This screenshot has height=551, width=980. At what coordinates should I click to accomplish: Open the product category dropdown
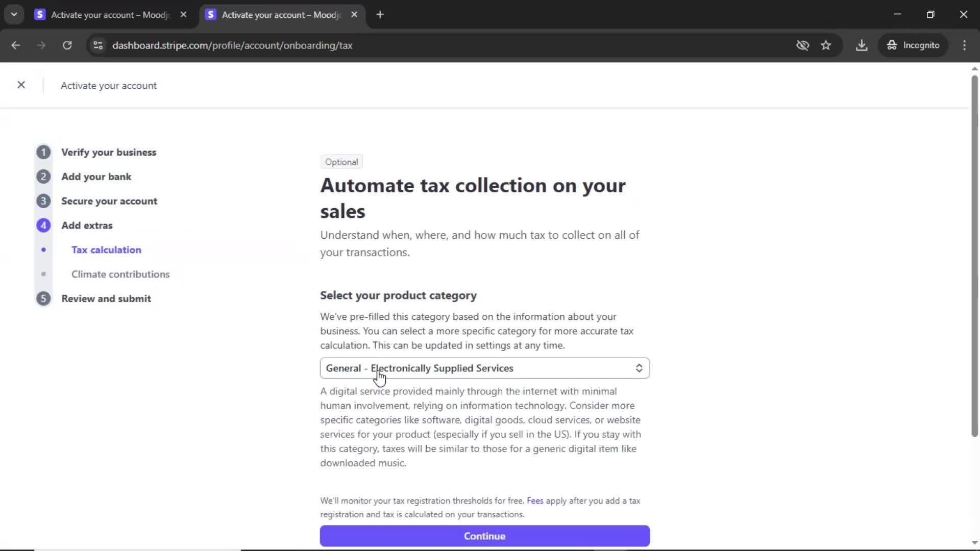tap(484, 368)
